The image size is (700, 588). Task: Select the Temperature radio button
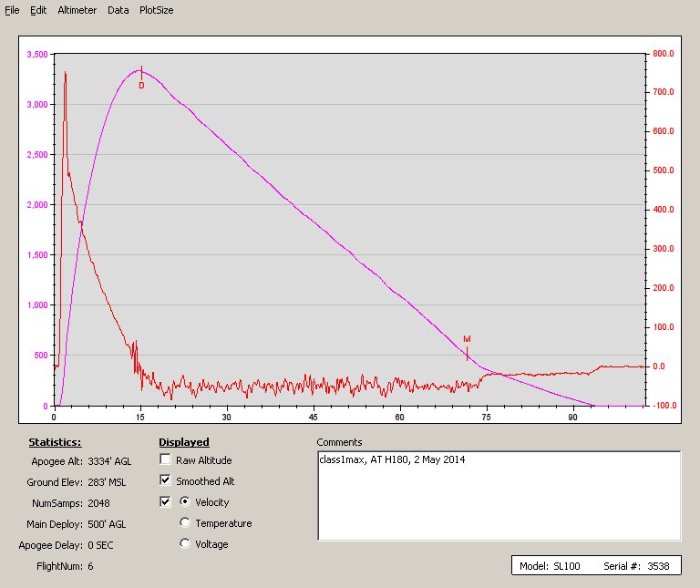click(x=186, y=523)
